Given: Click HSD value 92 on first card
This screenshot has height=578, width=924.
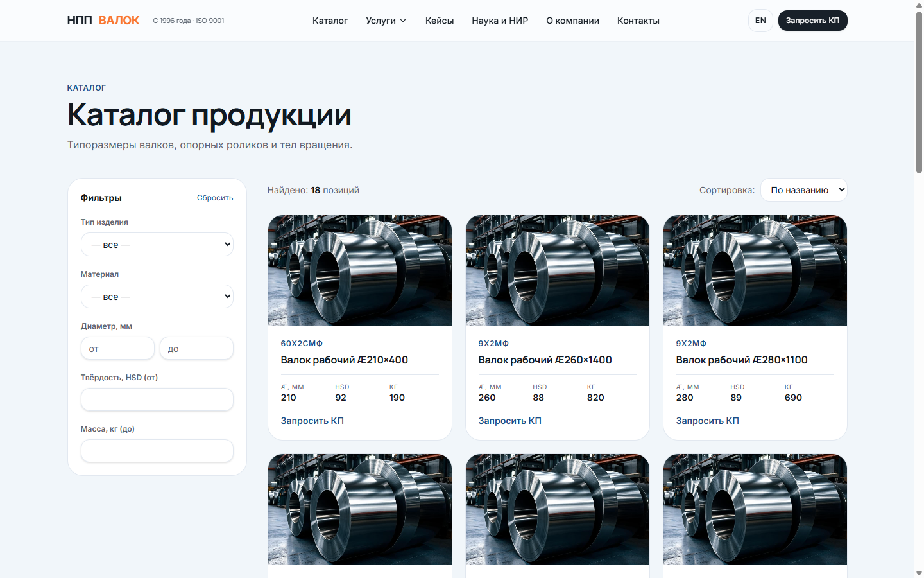Looking at the screenshot, I should (341, 398).
